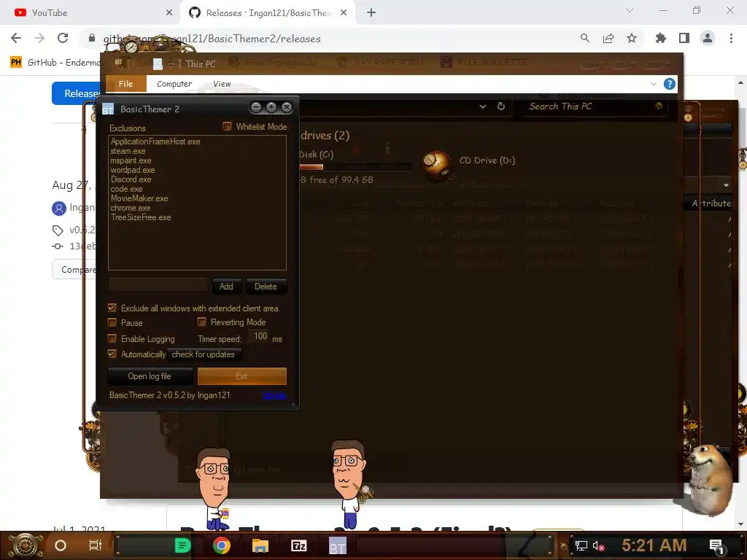
Task: Select ApplicationFrameHost.exe in exclusions
Action: coord(155,141)
